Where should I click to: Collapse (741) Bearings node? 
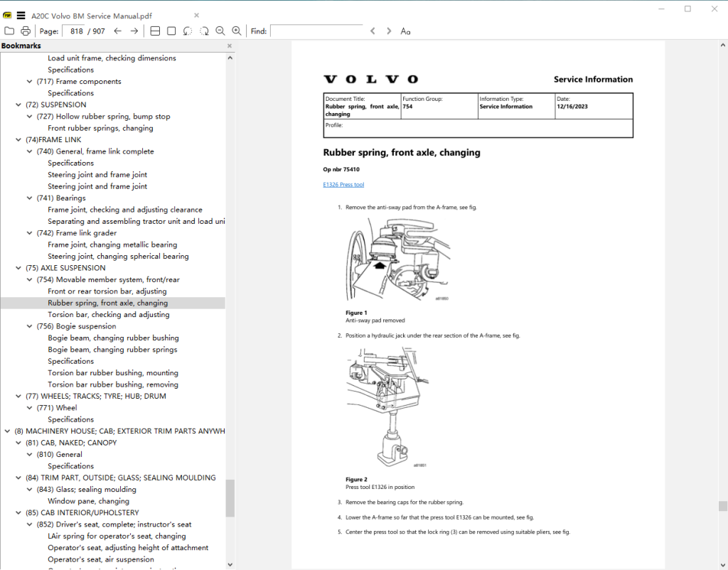[x=29, y=198]
